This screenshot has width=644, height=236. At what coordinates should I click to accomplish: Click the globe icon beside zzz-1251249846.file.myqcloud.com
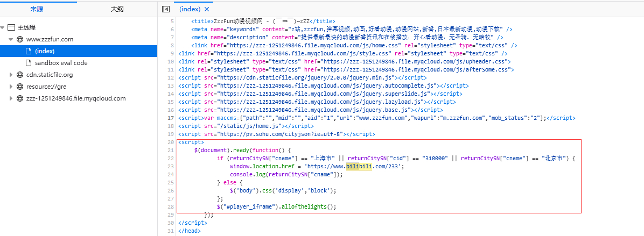click(20, 99)
